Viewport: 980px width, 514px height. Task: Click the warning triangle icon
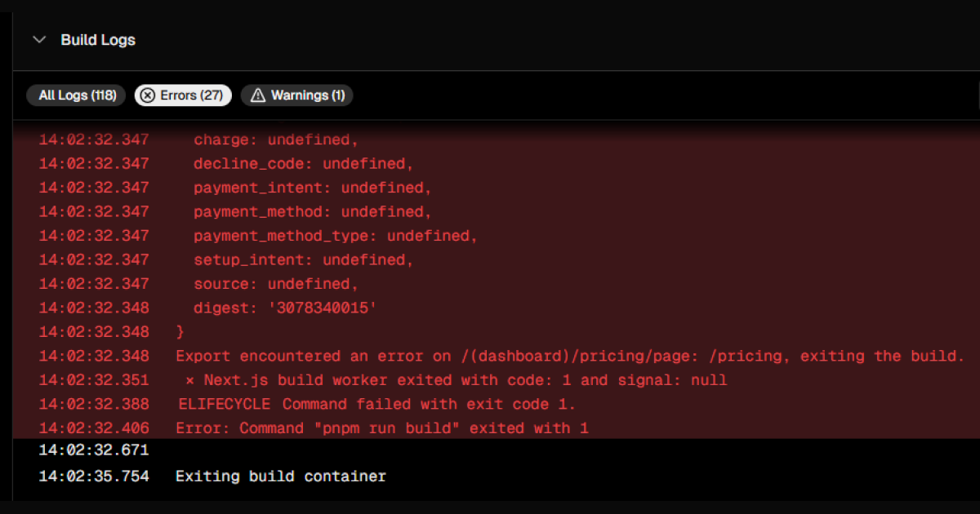(x=258, y=95)
